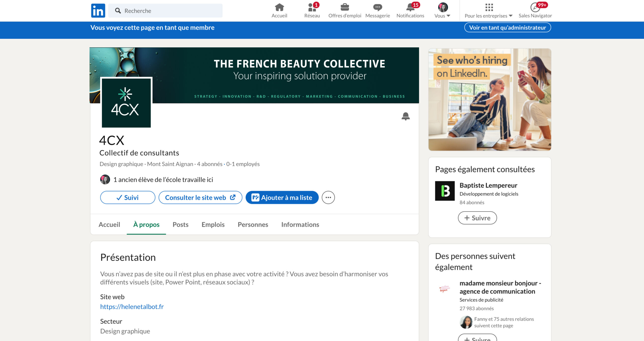This screenshot has height=341, width=644.
Task: Switch to the Personnes tab
Action: tap(253, 224)
